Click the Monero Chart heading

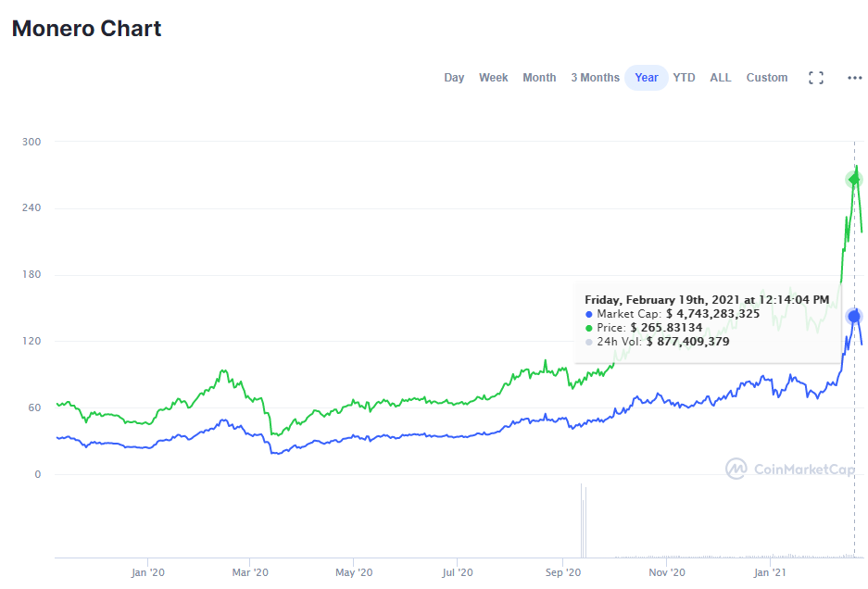[x=86, y=29]
